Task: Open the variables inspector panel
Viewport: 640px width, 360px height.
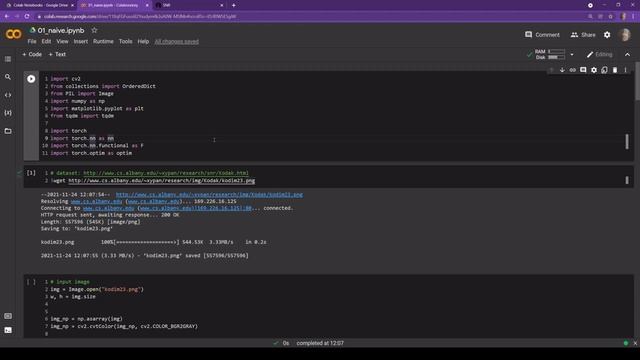Action: (8, 113)
